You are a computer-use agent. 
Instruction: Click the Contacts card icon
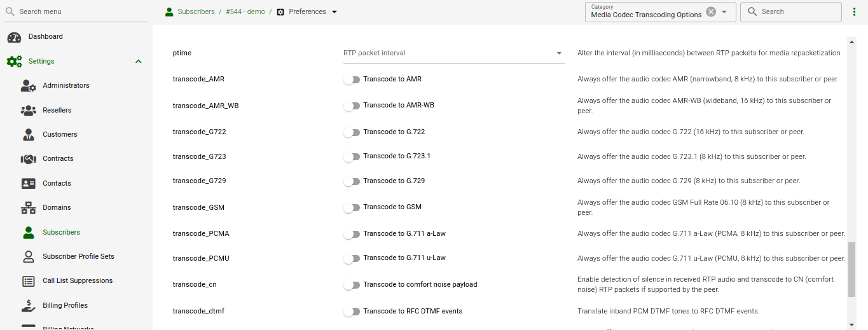[29, 184]
